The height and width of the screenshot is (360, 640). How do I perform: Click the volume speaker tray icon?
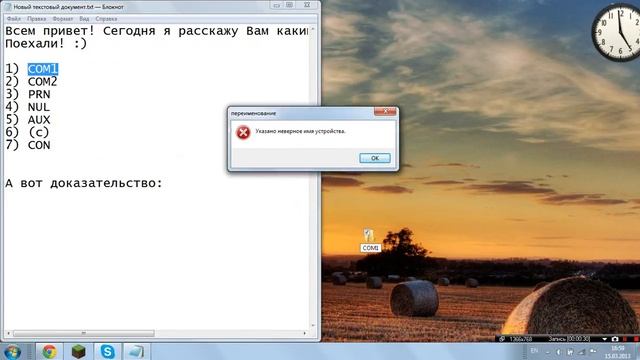click(x=559, y=351)
